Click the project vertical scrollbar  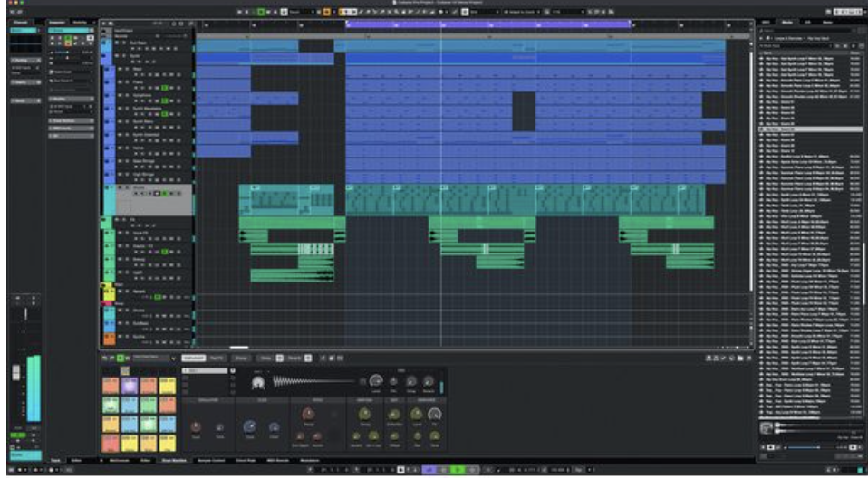click(x=751, y=171)
